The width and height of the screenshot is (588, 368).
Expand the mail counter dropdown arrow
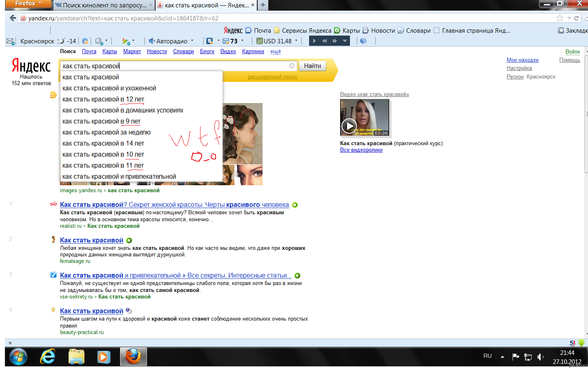[x=242, y=41]
